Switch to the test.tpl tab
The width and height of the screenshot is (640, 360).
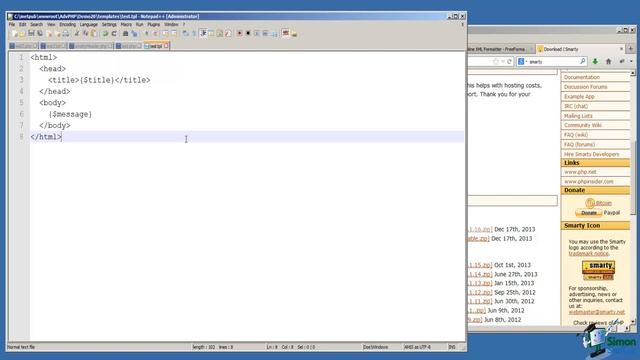pyautogui.click(x=155, y=46)
